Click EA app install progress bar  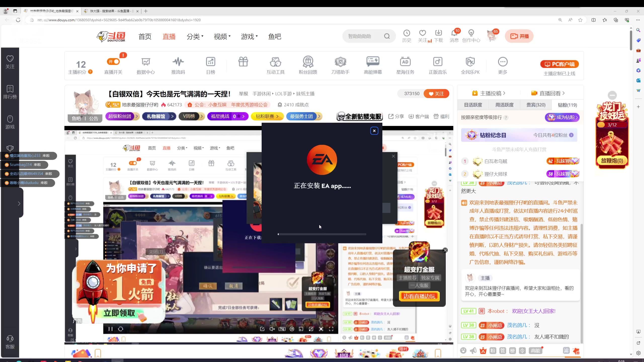click(322, 234)
